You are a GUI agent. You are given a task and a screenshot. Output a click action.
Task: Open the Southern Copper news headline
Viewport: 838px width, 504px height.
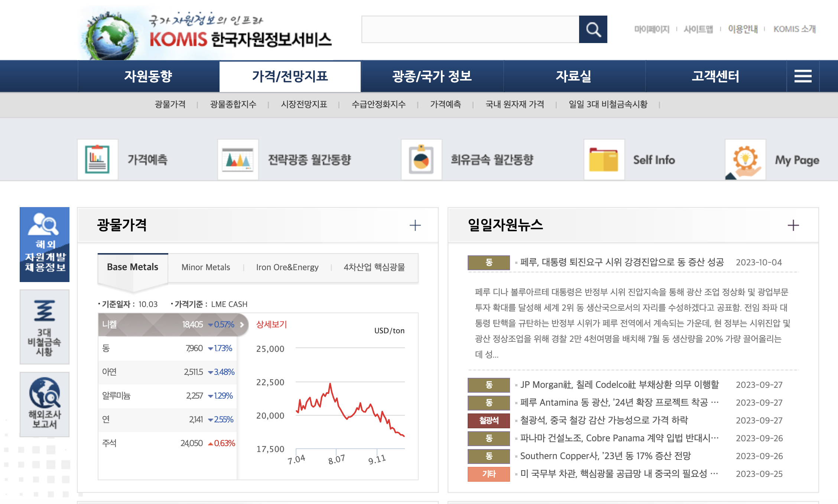pyautogui.click(x=605, y=456)
